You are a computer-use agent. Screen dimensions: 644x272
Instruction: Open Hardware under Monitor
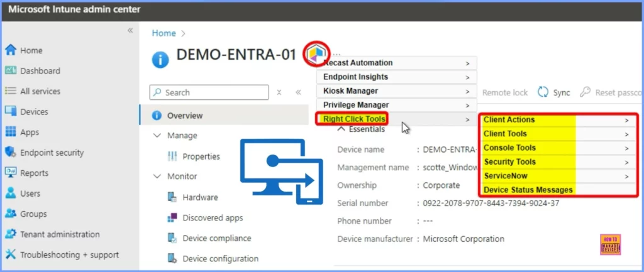click(x=200, y=197)
